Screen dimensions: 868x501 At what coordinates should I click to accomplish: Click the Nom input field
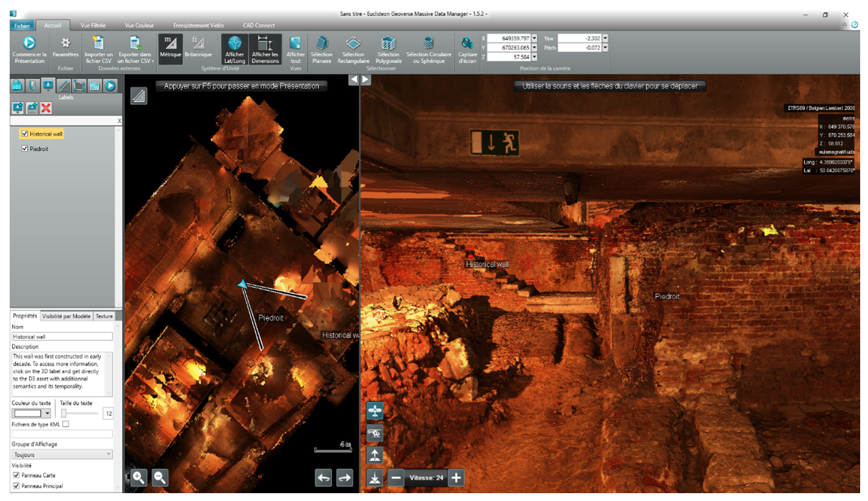(x=62, y=337)
